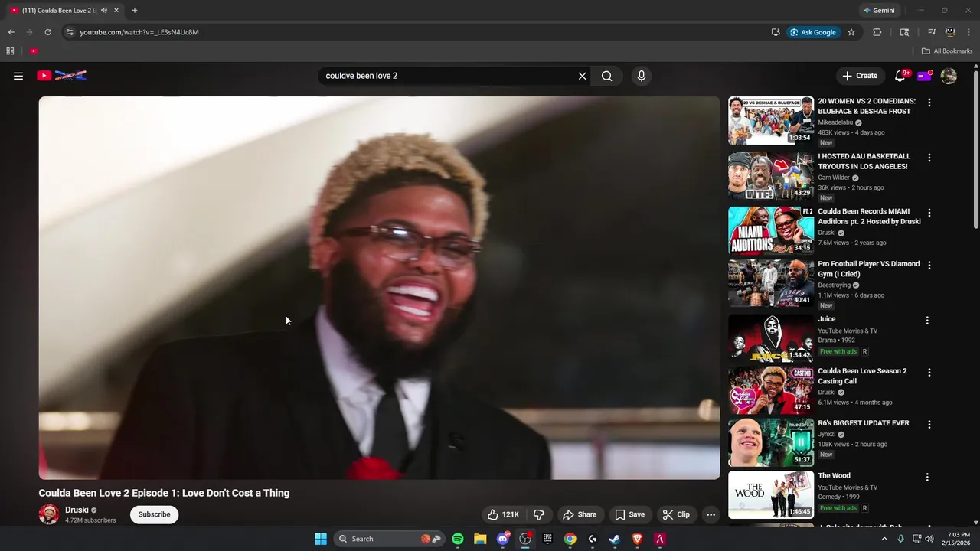Open YouTube bookmark in bookmarks bar
This screenshot has width=980, height=551.
tap(34, 51)
